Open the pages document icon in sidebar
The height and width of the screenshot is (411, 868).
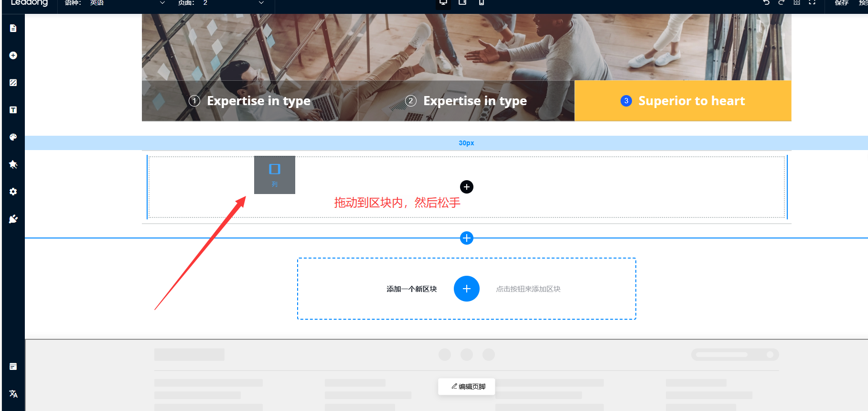(13, 28)
